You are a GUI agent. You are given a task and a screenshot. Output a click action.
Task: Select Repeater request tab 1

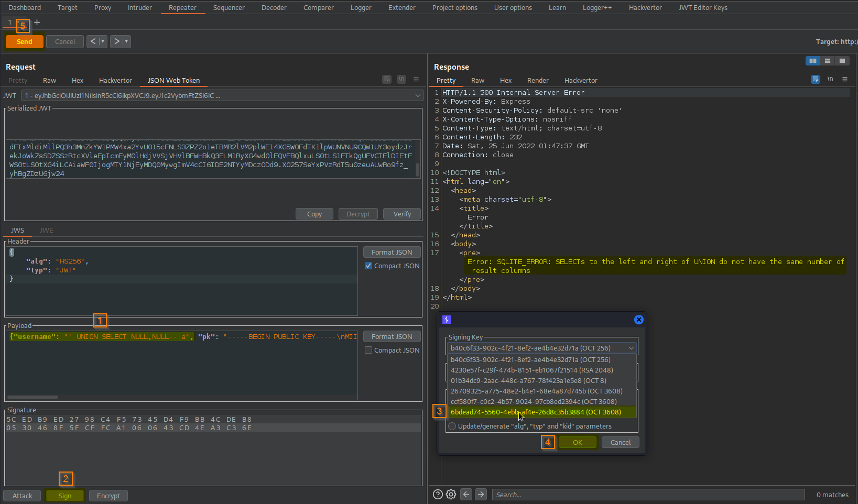tap(9, 23)
